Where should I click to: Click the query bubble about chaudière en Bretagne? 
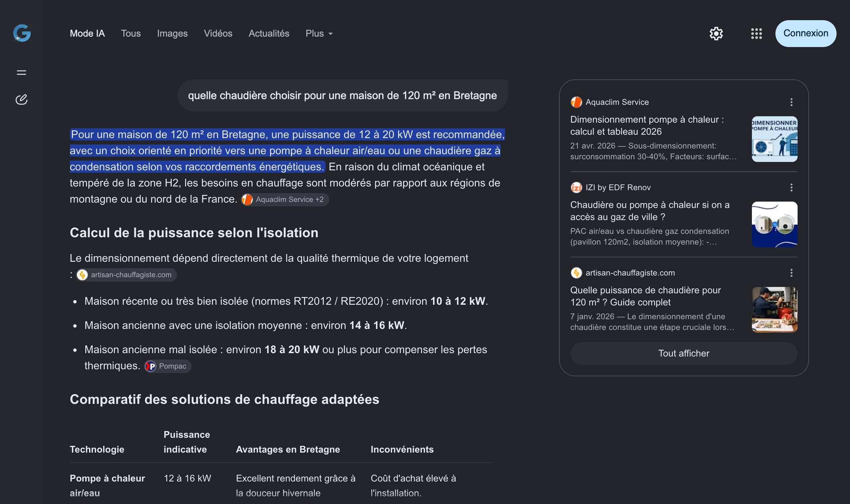[x=342, y=95]
